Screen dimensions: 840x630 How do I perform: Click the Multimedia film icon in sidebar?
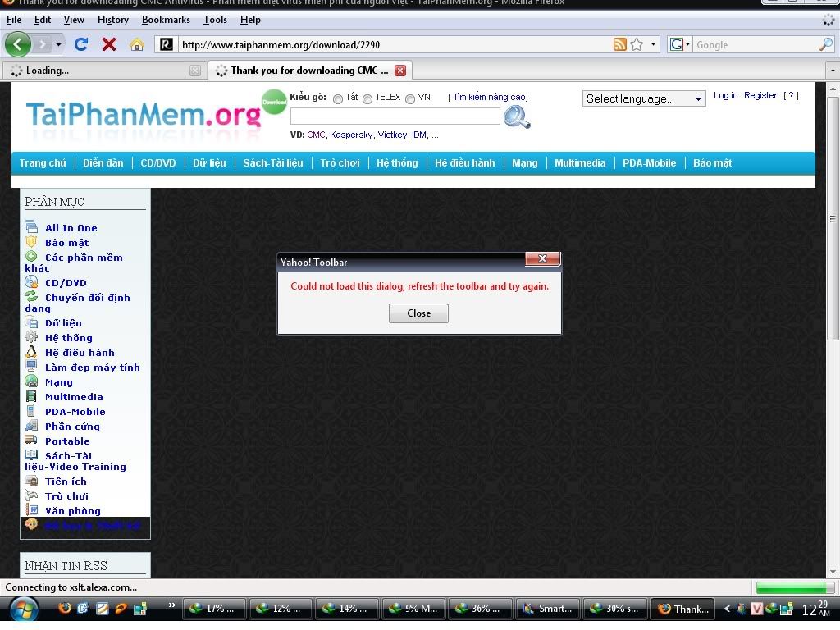31,396
